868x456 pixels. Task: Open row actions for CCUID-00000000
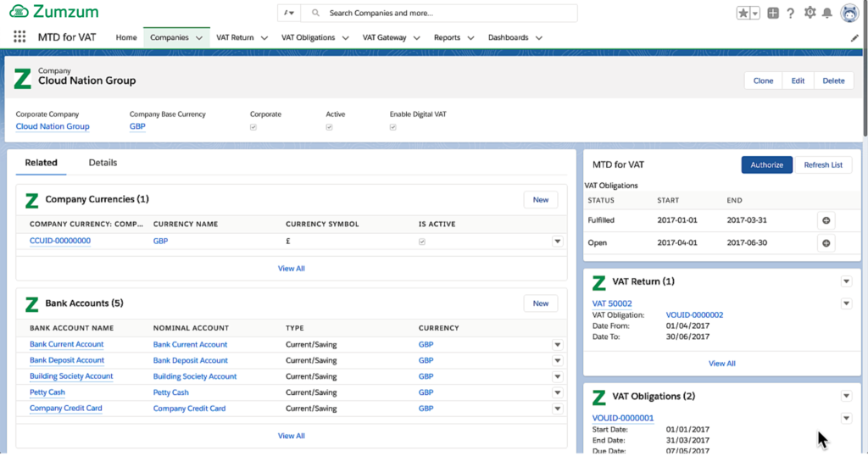tap(558, 242)
